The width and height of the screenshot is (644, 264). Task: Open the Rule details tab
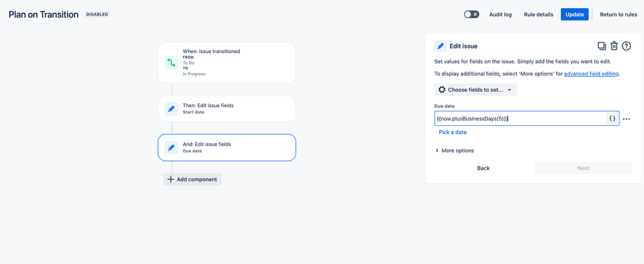[538, 14]
